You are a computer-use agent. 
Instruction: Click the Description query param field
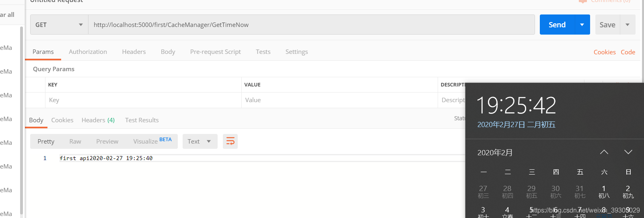[452, 100]
